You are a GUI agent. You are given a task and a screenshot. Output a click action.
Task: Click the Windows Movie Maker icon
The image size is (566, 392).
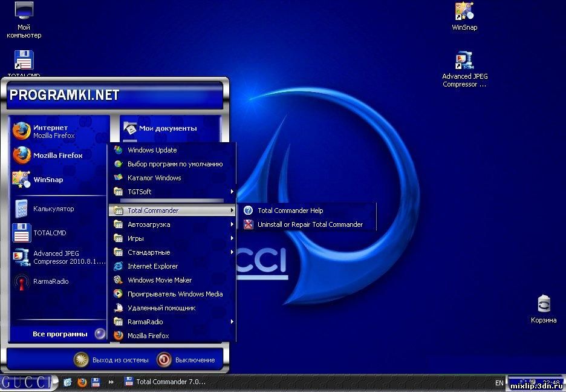(118, 279)
